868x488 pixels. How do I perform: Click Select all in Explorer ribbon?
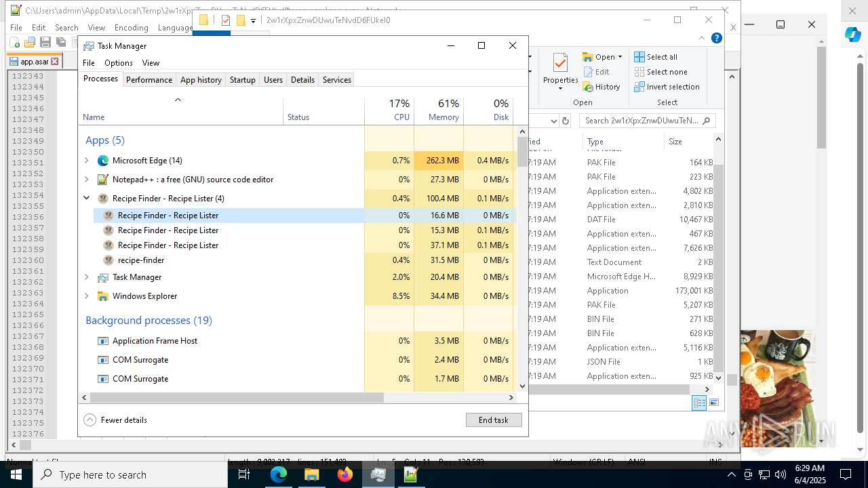tap(655, 57)
